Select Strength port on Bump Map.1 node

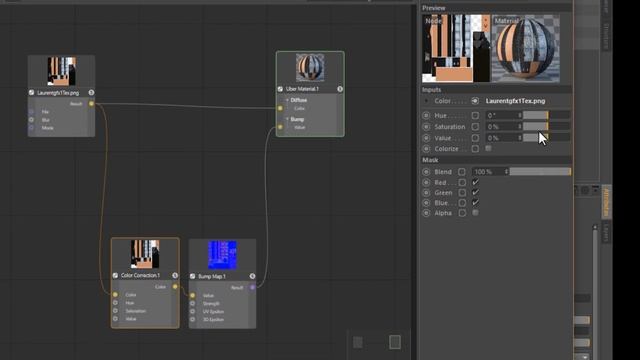[193, 304]
